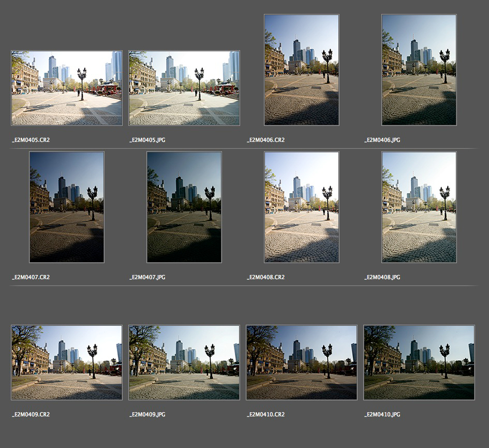
Task: Click the _E2M0406.JPG filename text
Action: point(382,140)
